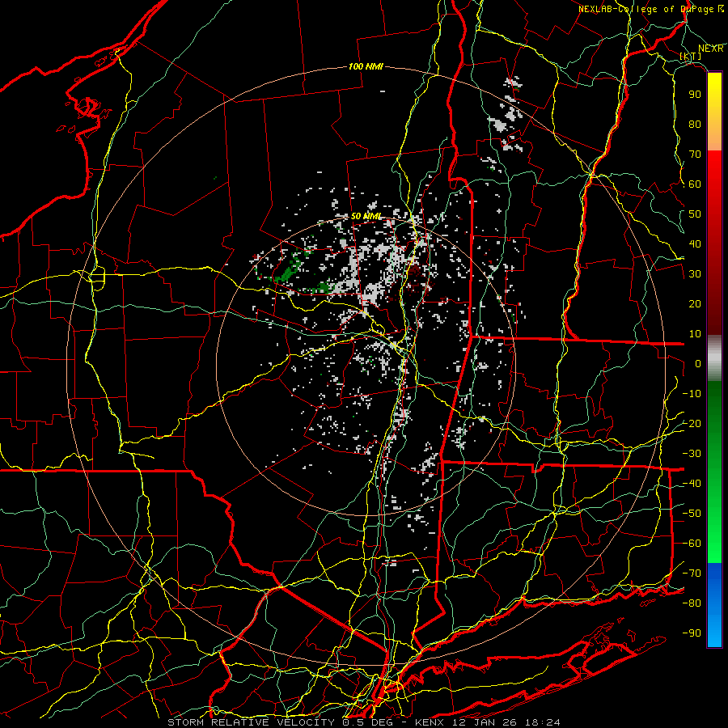728x728 pixels.
Task: Click the -90 scale label
Action: click(692, 633)
